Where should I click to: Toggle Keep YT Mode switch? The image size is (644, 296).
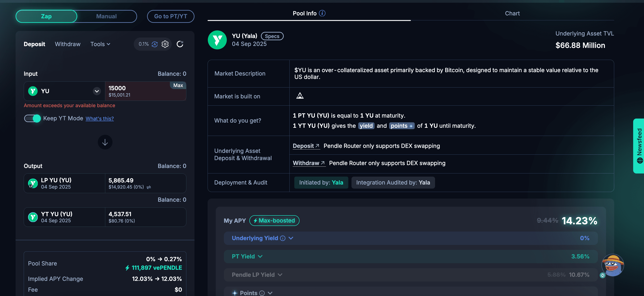point(33,118)
